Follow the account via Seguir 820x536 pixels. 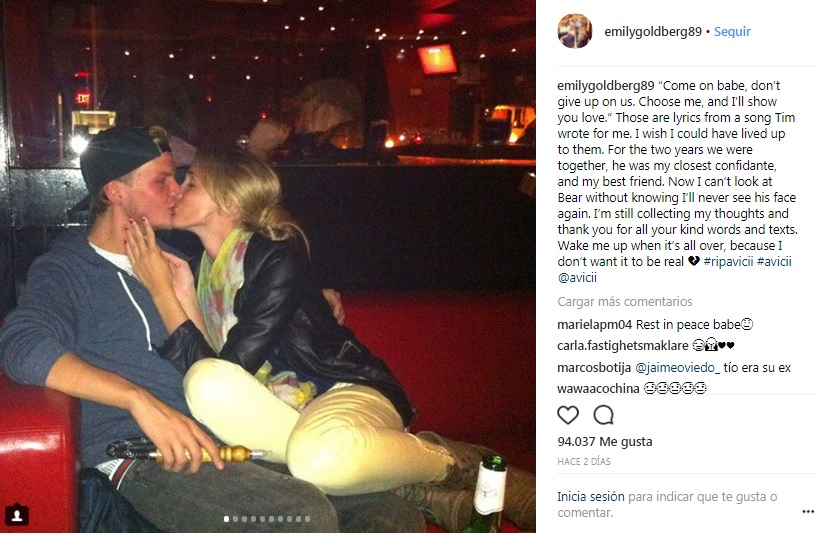(732, 31)
